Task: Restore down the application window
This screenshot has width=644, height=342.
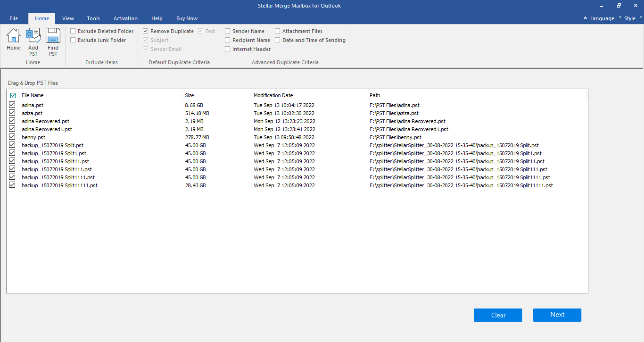Action: pos(619,6)
